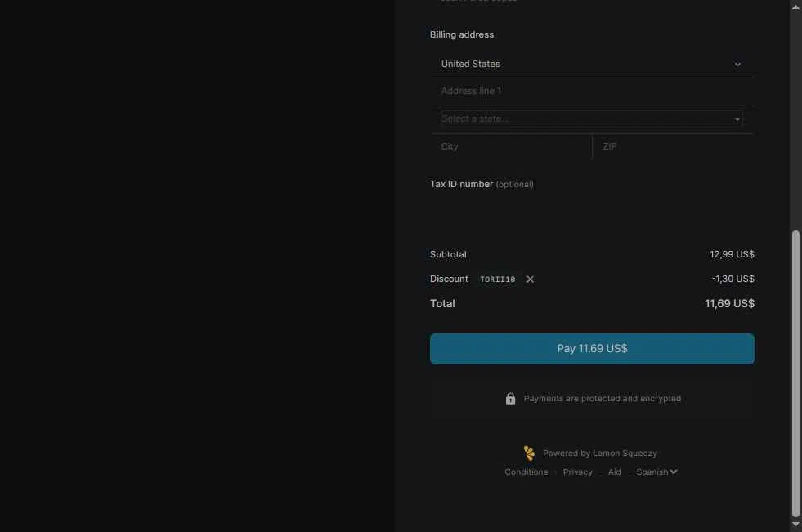Image resolution: width=802 pixels, height=532 pixels.
Task: Open the Privacy link
Action: (577, 472)
